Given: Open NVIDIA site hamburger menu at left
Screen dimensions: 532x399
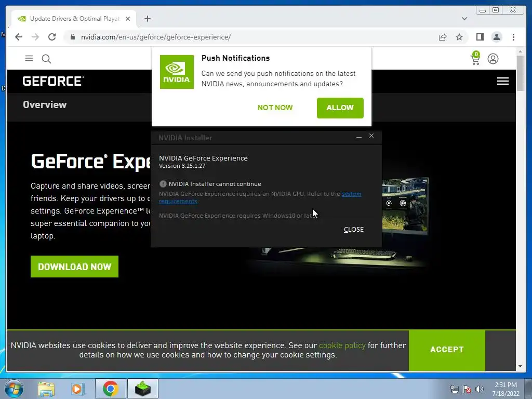Looking at the screenshot, I should [x=29, y=58].
